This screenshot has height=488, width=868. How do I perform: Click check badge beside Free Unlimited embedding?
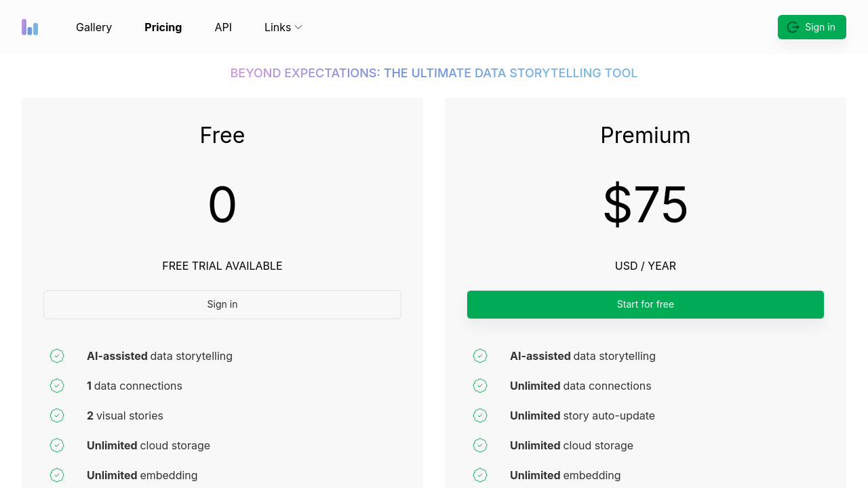[x=57, y=475]
